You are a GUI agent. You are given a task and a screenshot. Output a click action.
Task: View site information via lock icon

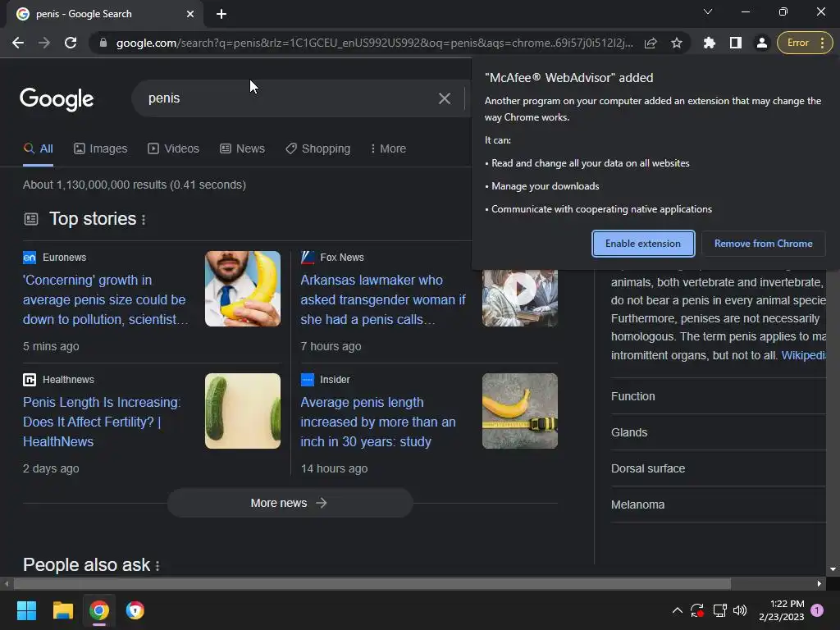pyautogui.click(x=103, y=43)
